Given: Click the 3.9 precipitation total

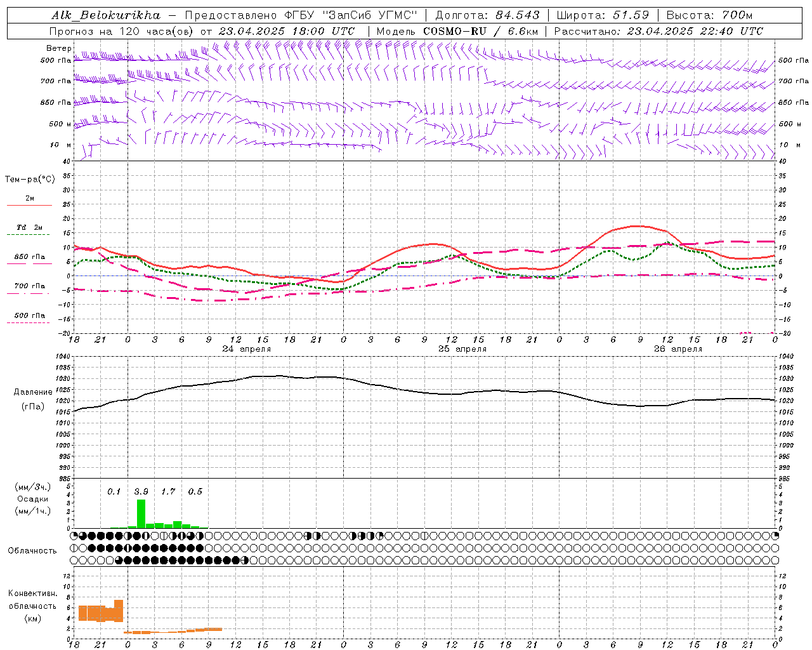Looking at the screenshot, I should tap(141, 492).
